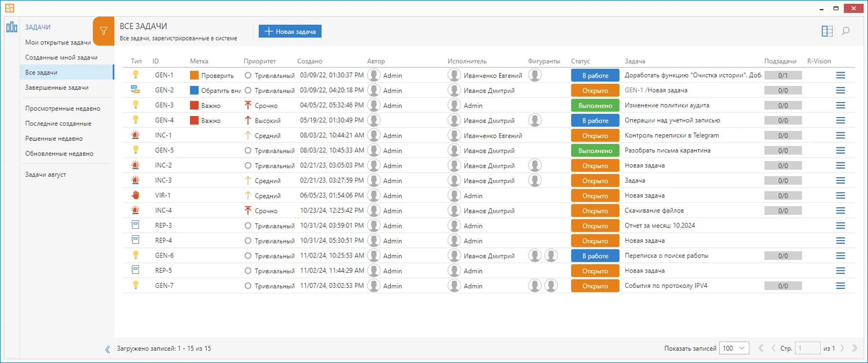
Task: Select 'Мои открытые задачи' in sidebar
Action: 58,42
